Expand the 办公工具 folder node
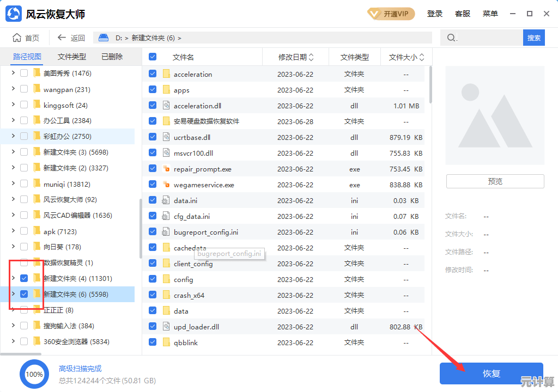Viewport: 558px width, 392px height. click(13, 120)
